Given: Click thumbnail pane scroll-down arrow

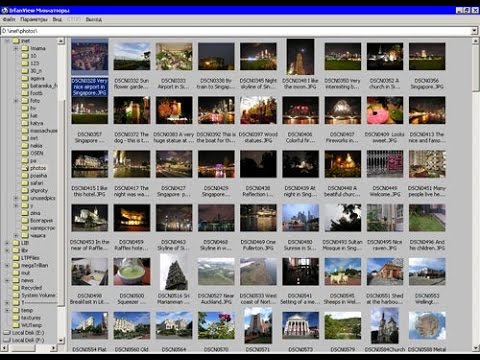Looking at the screenshot, I should click(x=476, y=348).
